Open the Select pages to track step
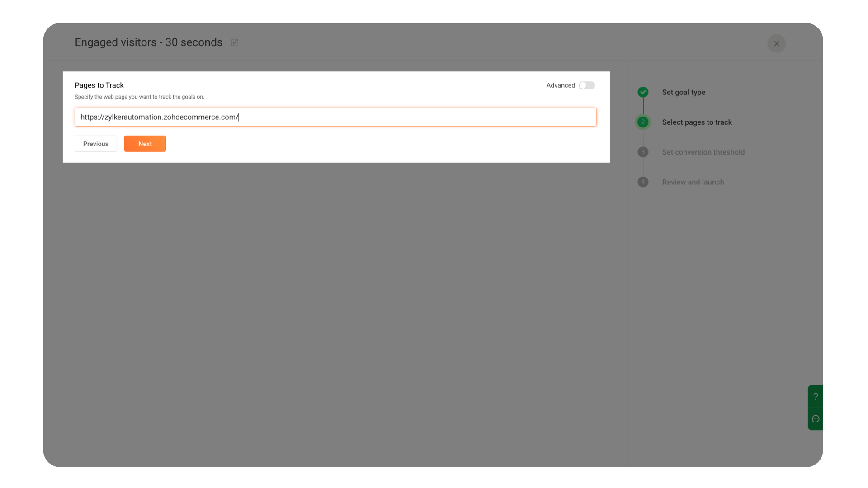This screenshot has height=488, width=868. (697, 122)
